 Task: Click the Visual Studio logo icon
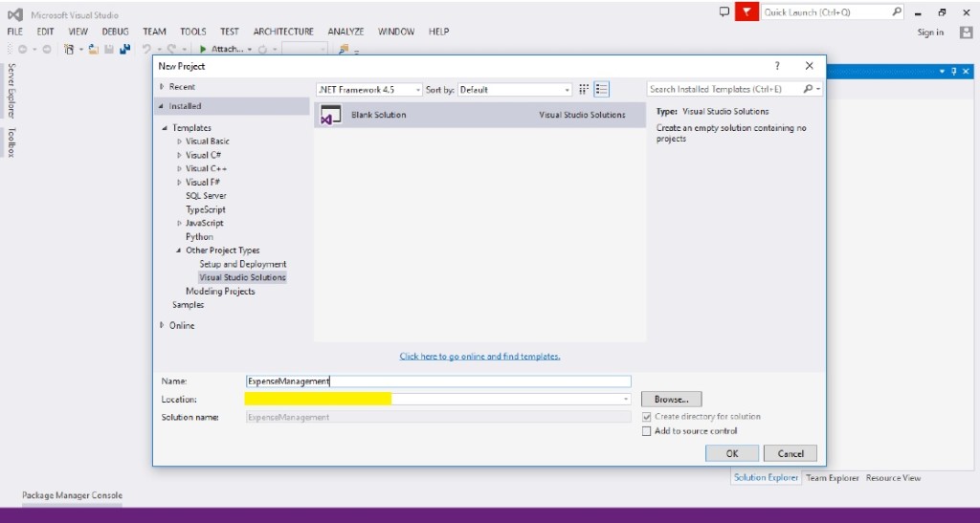tap(15, 14)
